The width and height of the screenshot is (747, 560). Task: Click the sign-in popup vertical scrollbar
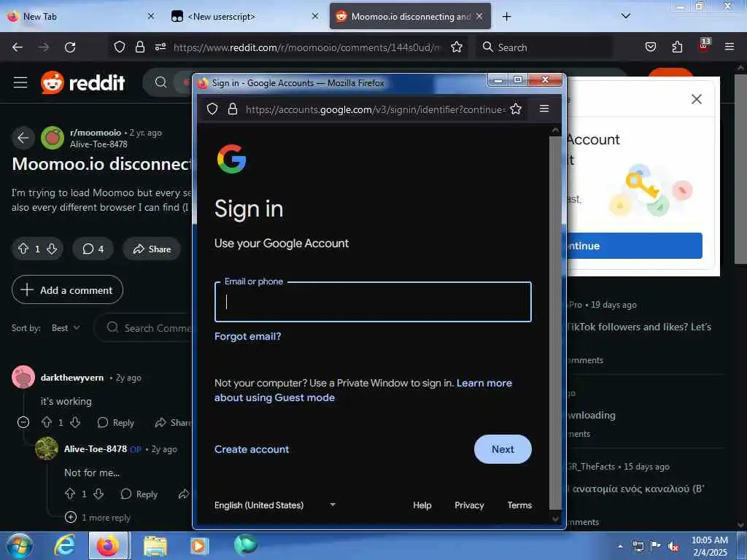click(555, 324)
